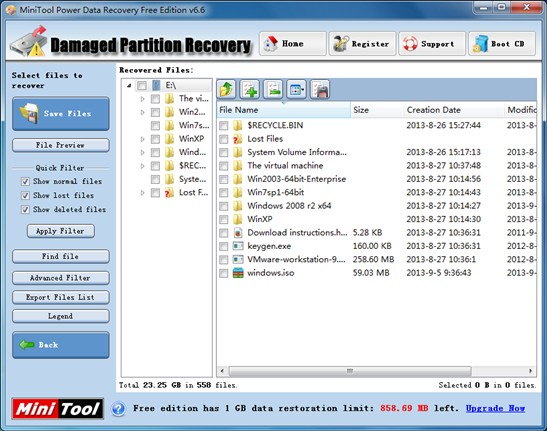Click the Save Files button
The image size is (547, 431).
(61, 114)
